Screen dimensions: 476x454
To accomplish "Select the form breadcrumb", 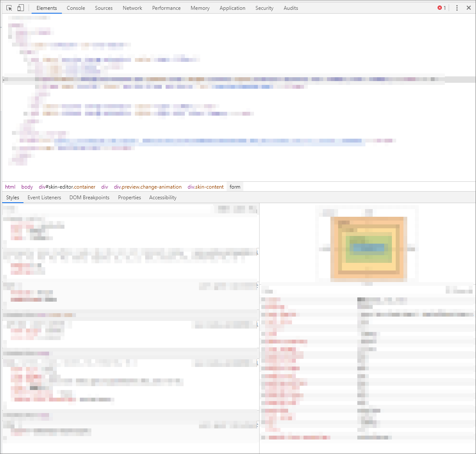I will 235,187.
